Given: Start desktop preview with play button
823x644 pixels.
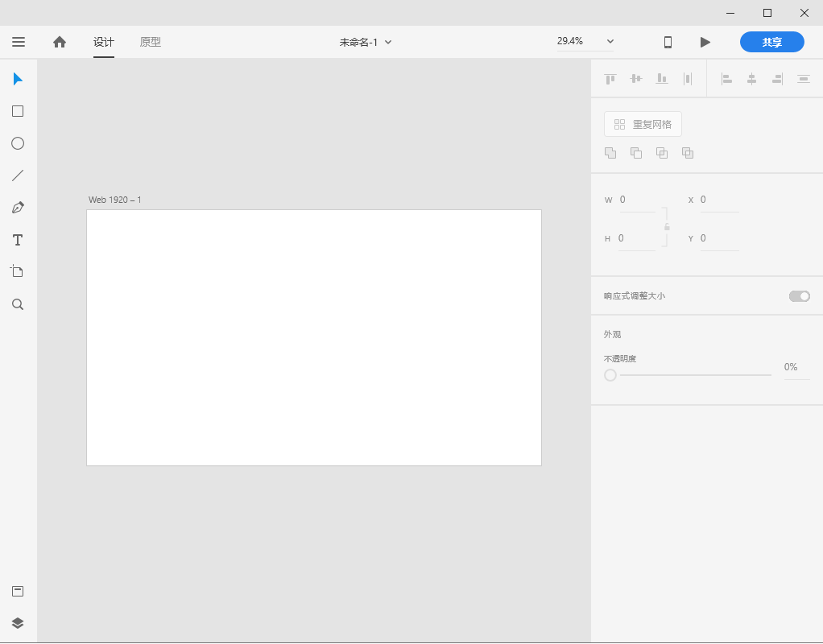Looking at the screenshot, I should tap(705, 42).
